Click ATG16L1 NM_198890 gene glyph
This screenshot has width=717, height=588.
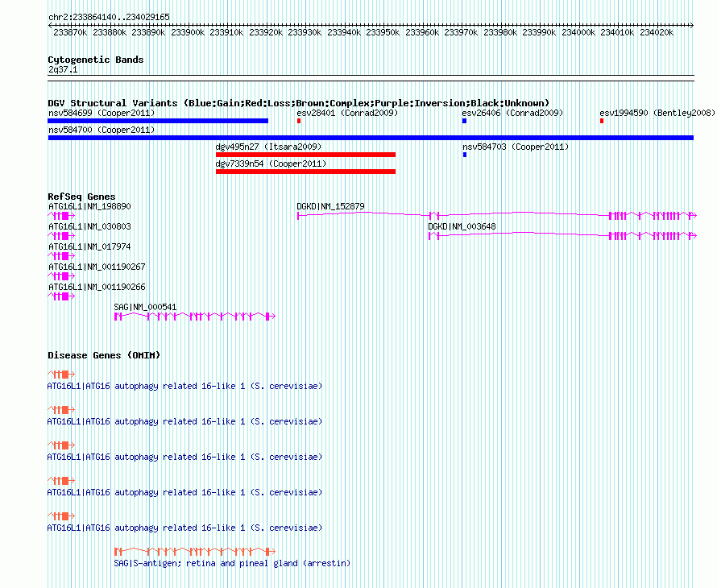pos(61,216)
